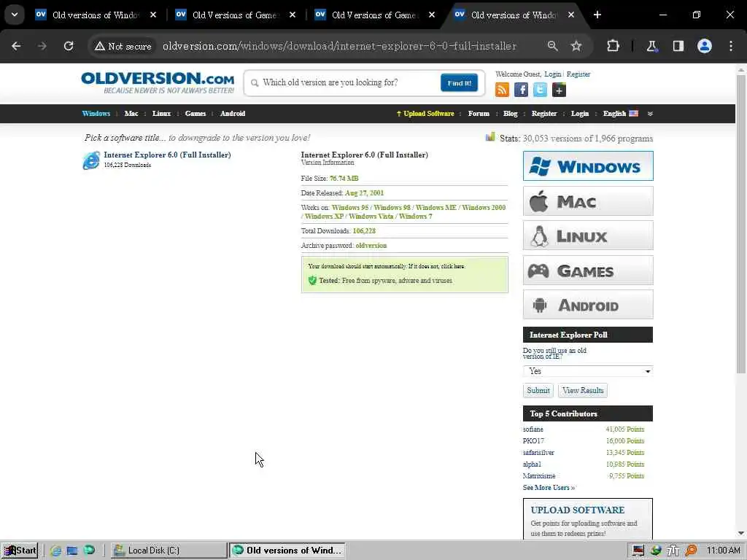Open contributor sofiane profile
Screen dimensions: 747x560
coord(533,429)
